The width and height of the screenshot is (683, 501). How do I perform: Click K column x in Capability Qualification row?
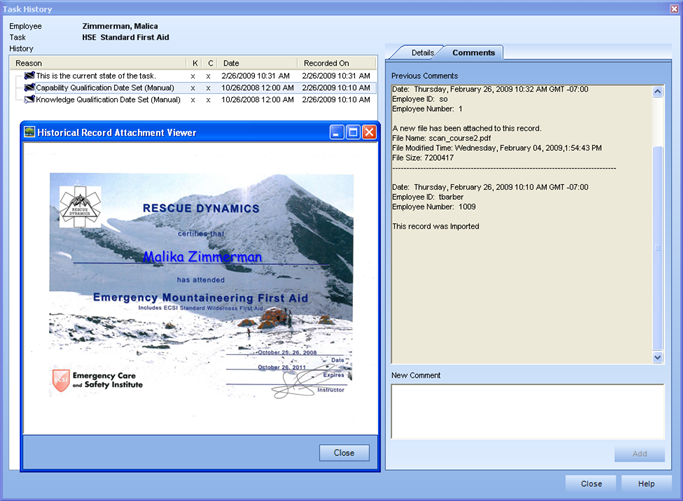click(193, 88)
